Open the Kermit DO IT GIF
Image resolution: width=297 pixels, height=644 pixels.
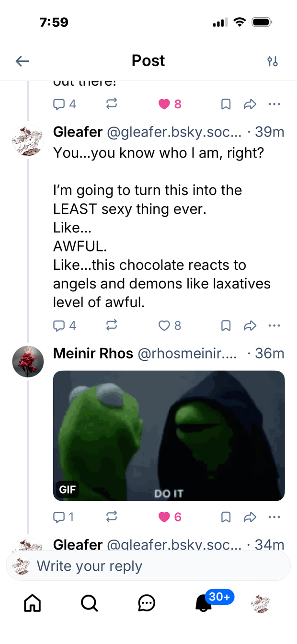click(169, 436)
